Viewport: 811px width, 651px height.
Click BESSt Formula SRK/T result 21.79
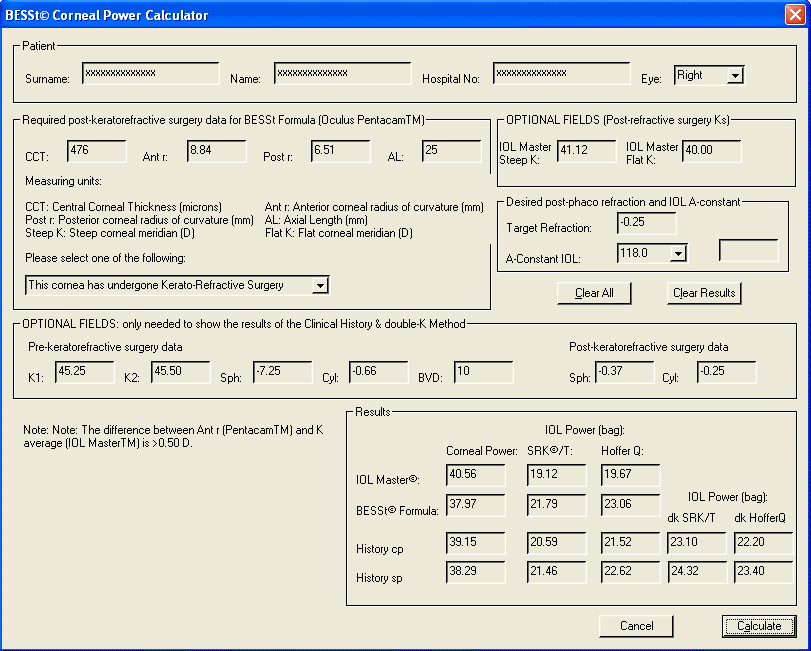coord(557,505)
